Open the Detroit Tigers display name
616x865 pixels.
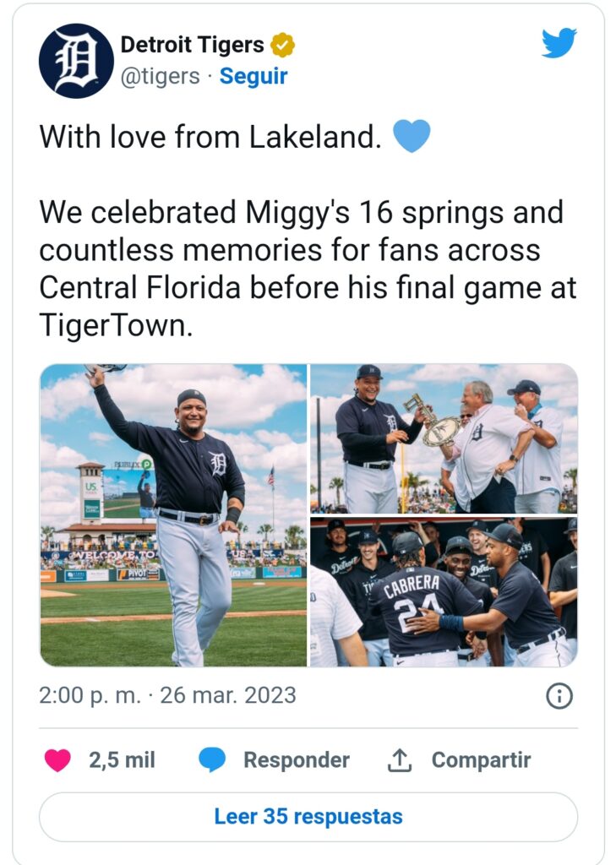tap(193, 45)
